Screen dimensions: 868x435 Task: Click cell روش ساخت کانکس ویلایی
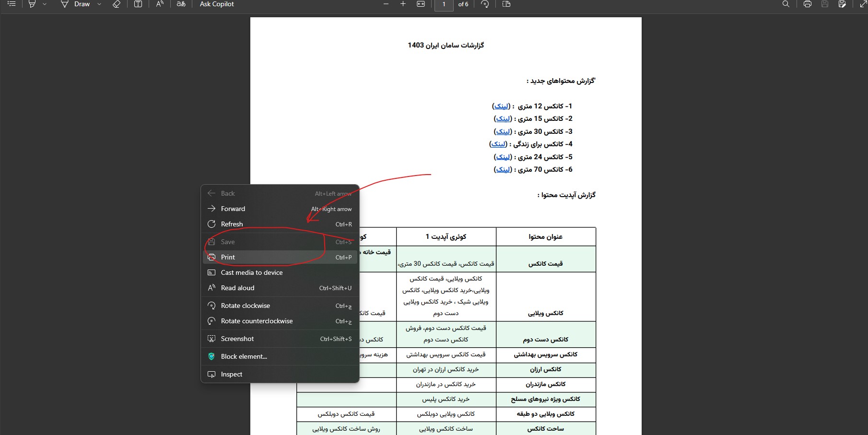point(346,429)
